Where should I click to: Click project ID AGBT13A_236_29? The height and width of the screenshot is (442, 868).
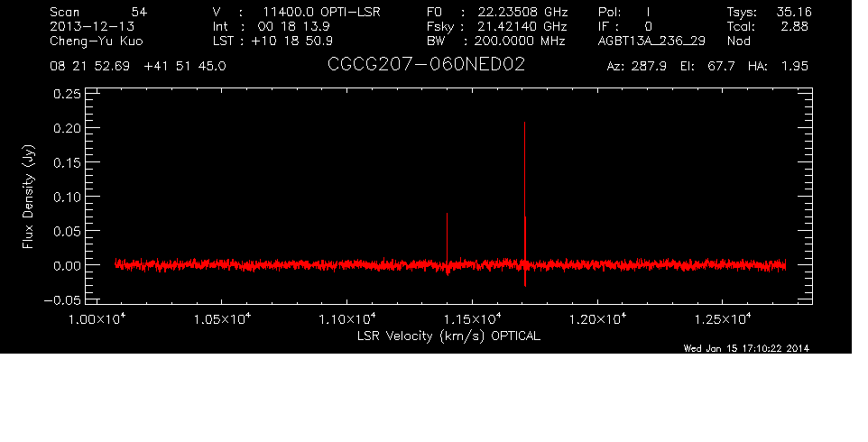pyautogui.click(x=651, y=41)
